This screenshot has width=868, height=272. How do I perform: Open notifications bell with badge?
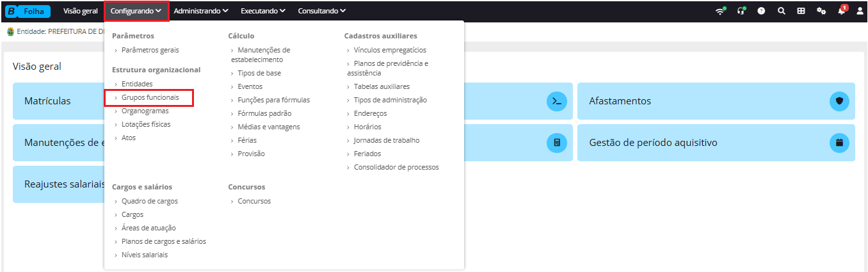pos(842,10)
